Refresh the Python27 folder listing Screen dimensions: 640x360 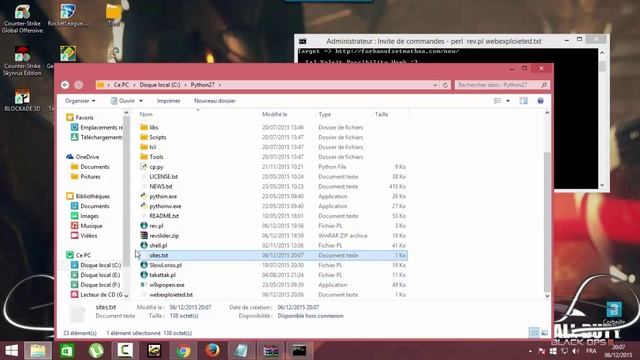(x=445, y=85)
